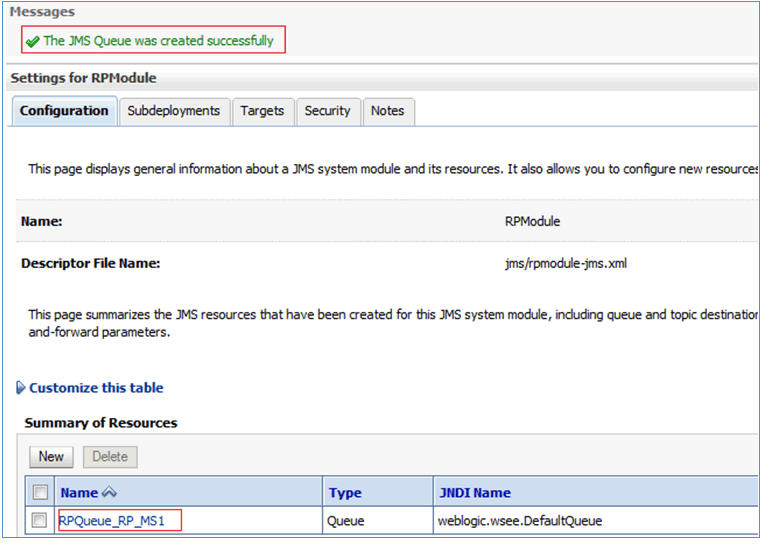Sort by the Name column header
The width and height of the screenshot is (761, 545).
pyautogui.click(x=79, y=493)
